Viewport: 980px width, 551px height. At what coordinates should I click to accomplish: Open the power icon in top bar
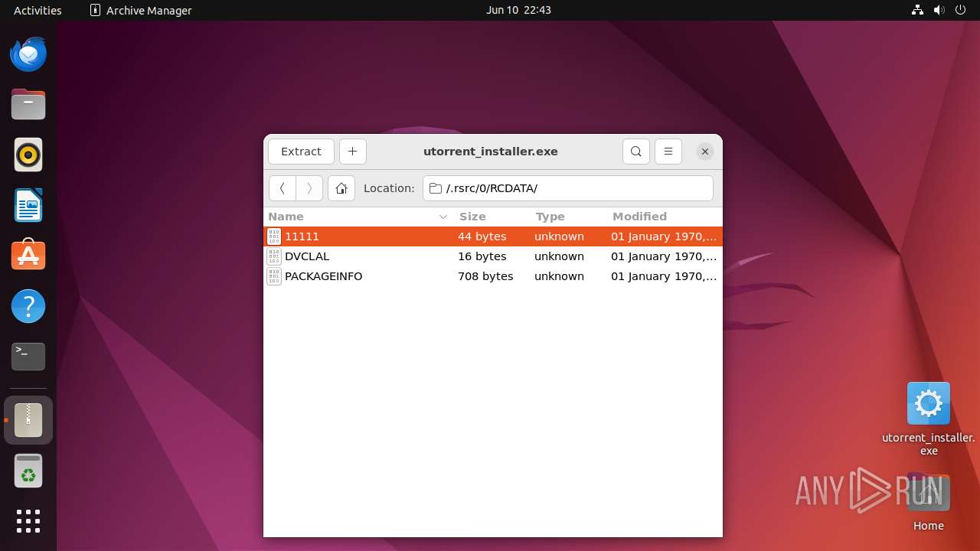coord(960,10)
